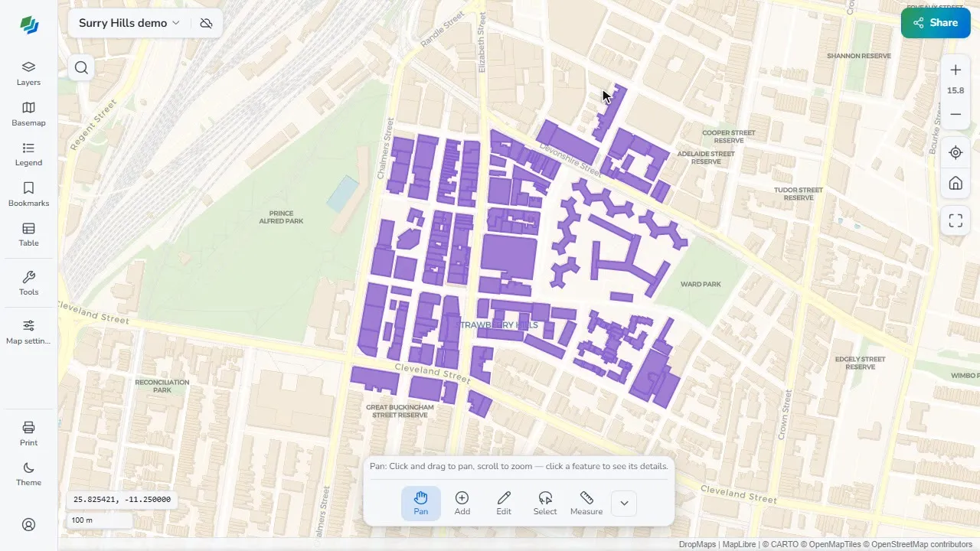Click the 15.8 zoom level value

(955, 90)
